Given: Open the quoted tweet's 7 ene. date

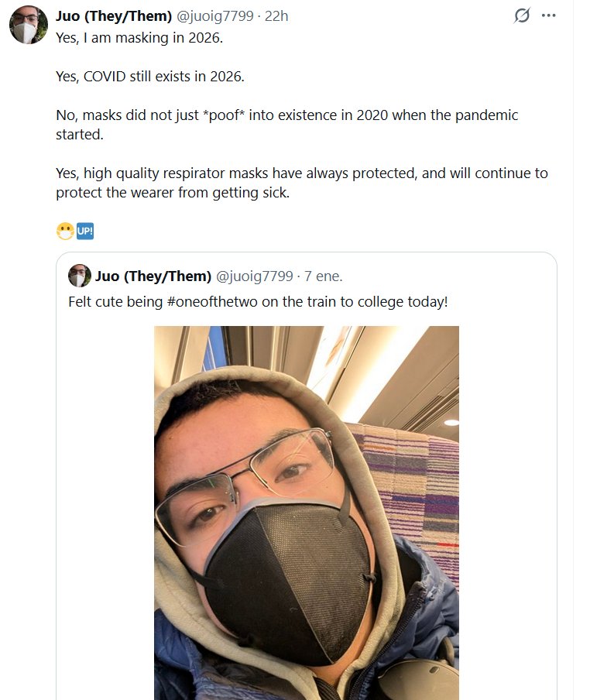Looking at the screenshot, I should (324, 276).
